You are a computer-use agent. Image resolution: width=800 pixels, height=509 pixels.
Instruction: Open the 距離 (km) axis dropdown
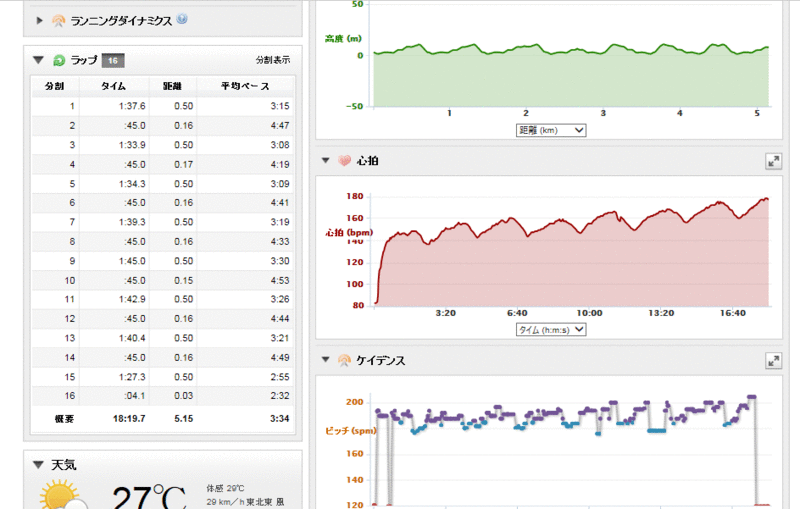[550, 130]
